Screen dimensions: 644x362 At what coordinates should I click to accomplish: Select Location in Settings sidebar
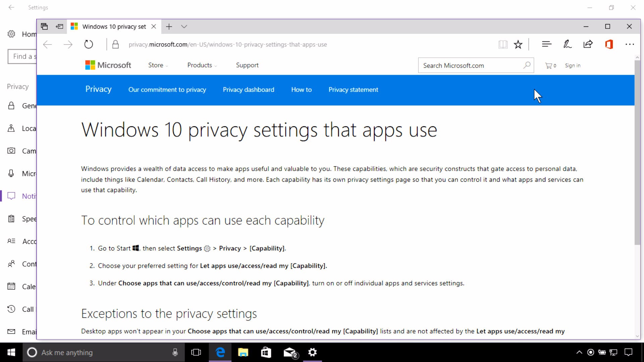[x=22, y=128]
